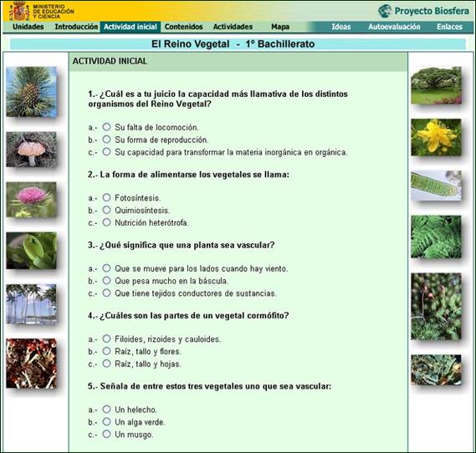Click the palm trees beach thumbnail
Screen dimensions: 476x453
32,304
